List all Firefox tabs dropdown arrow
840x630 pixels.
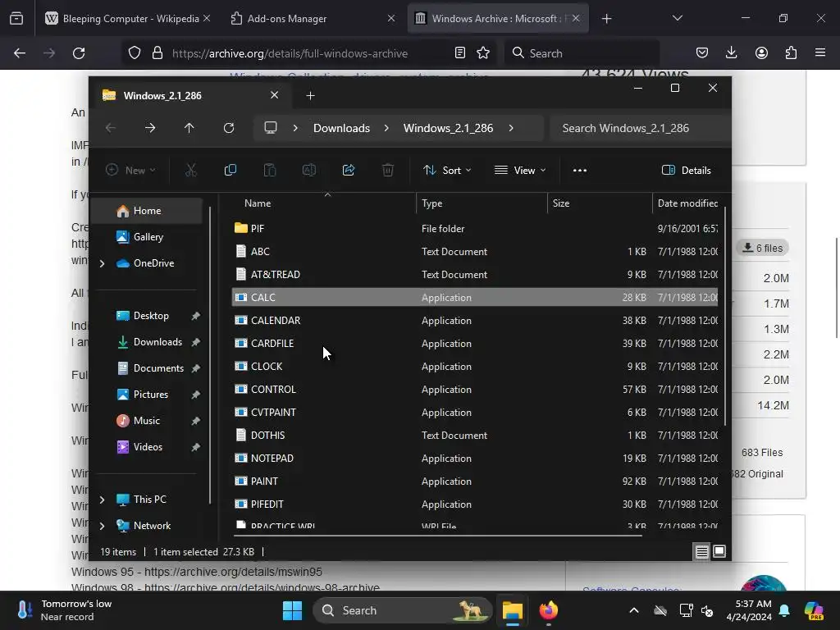[x=677, y=18]
